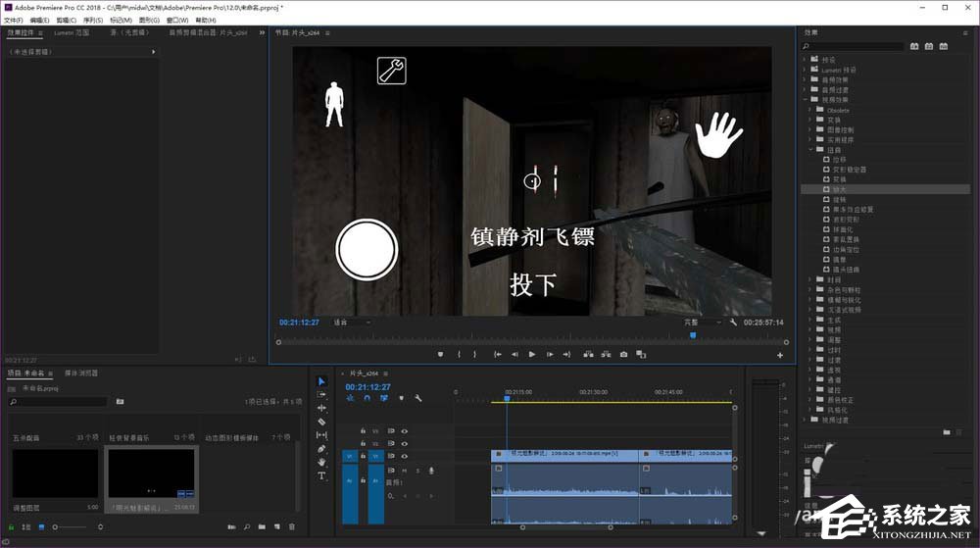Select the Hand tool in tools panel
This screenshot has width=980, height=548.
pos(321,462)
